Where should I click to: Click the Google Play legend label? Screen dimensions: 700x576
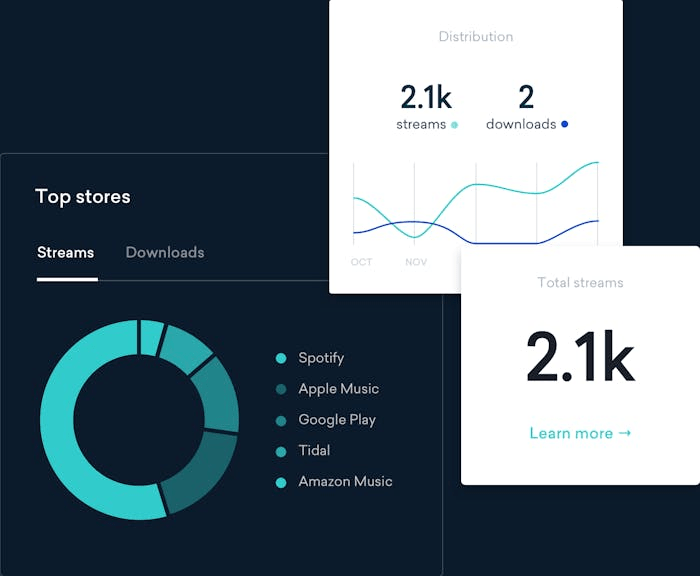click(x=337, y=420)
